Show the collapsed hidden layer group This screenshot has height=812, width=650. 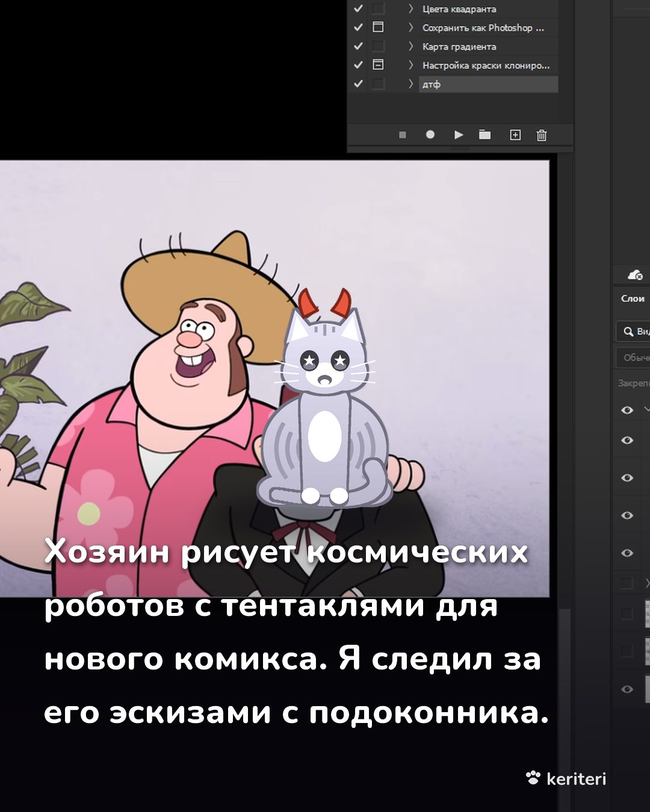coord(627,583)
